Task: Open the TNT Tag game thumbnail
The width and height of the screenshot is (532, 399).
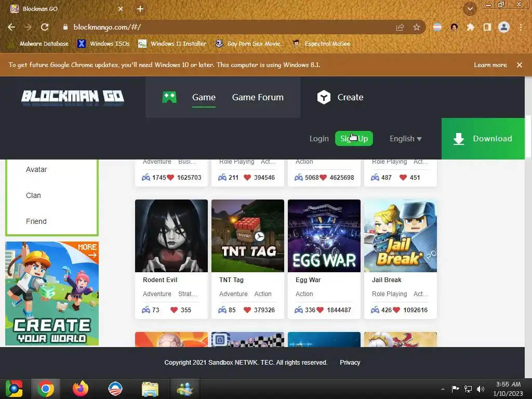Action: point(248,236)
